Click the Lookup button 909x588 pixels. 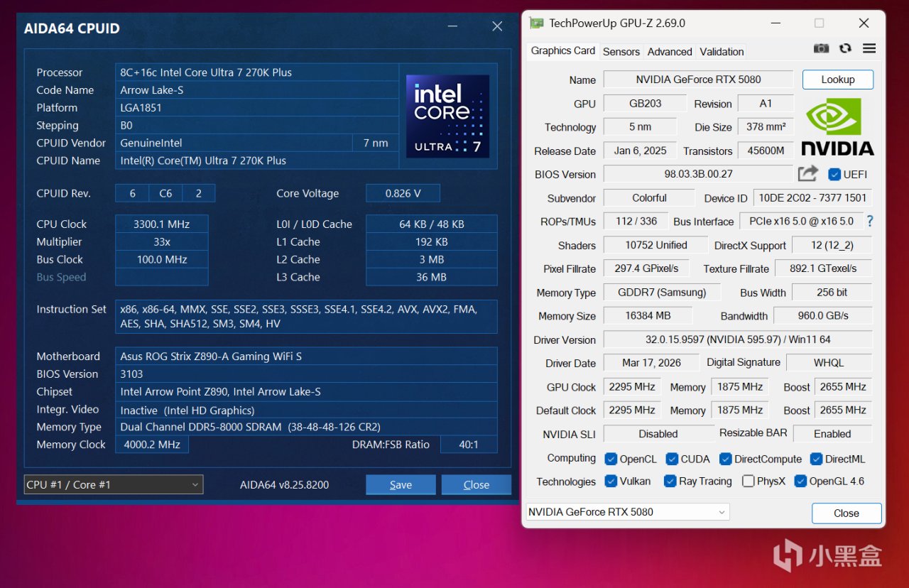pyautogui.click(x=838, y=80)
